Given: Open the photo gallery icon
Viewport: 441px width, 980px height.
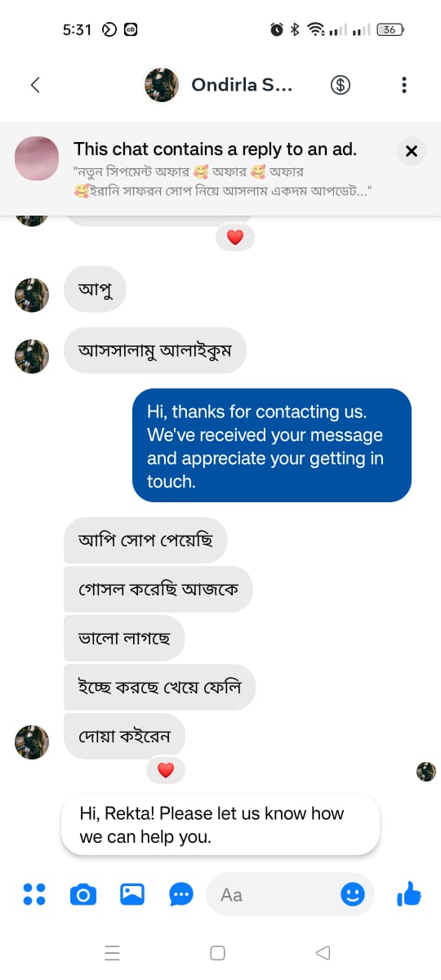Looking at the screenshot, I should pyautogui.click(x=132, y=895).
